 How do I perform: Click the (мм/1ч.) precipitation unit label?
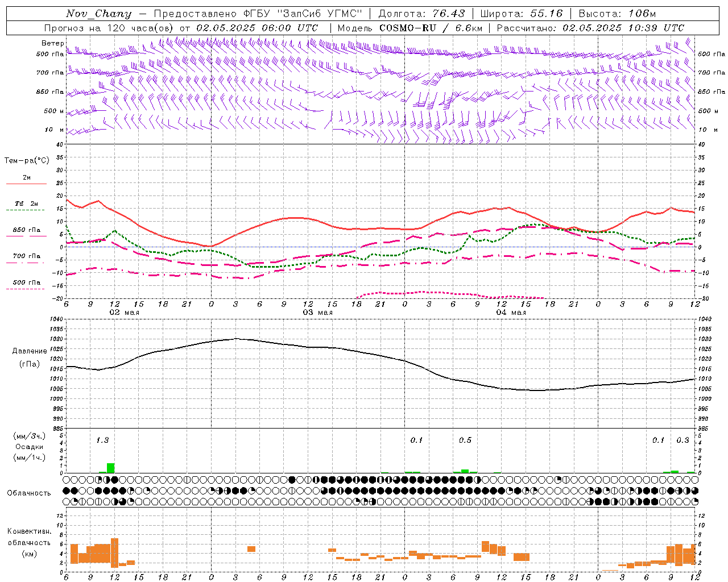[x=29, y=458]
